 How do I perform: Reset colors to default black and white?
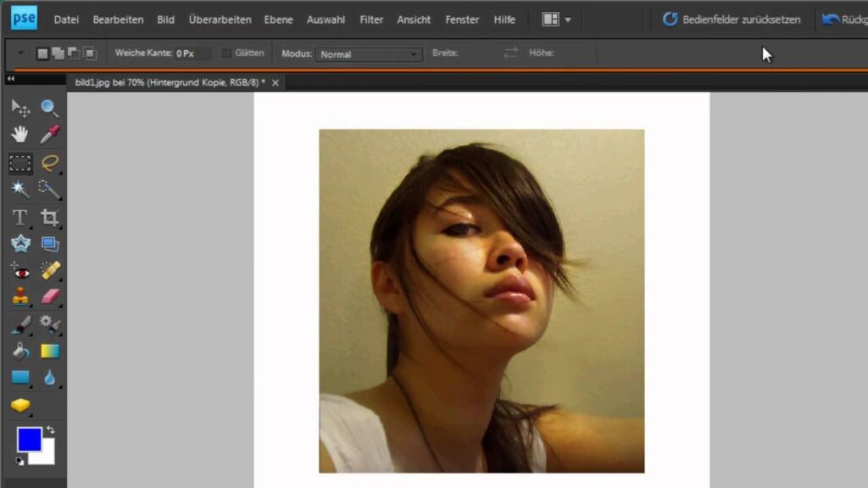point(19,461)
